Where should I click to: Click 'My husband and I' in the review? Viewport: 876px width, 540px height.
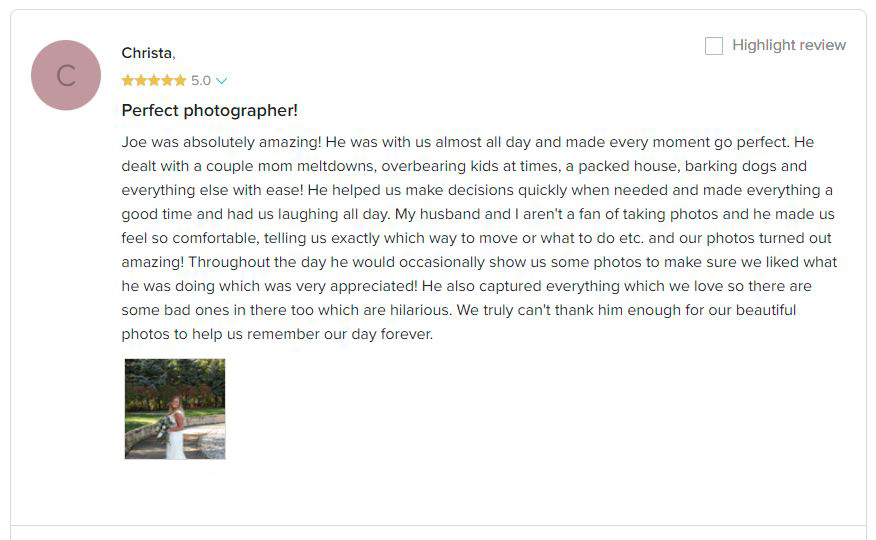click(x=457, y=214)
